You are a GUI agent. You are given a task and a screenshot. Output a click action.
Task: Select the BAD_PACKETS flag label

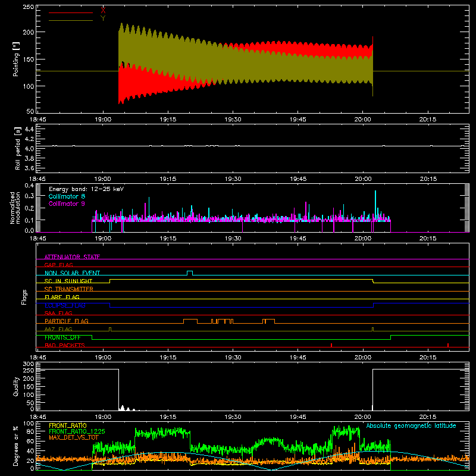[x=65, y=345]
